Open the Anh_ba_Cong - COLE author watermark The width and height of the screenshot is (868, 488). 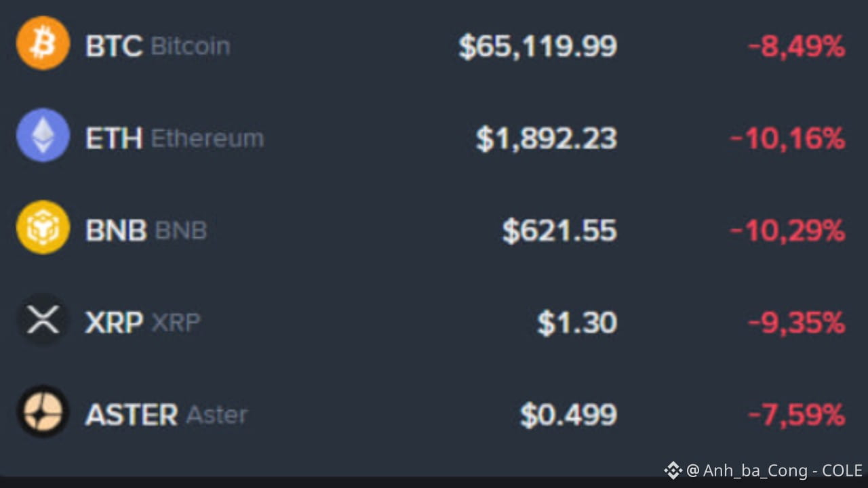[774, 470]
